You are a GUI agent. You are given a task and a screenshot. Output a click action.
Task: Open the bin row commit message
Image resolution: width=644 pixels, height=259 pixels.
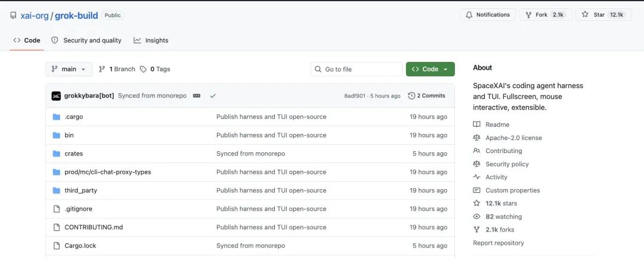pos(271,135)
